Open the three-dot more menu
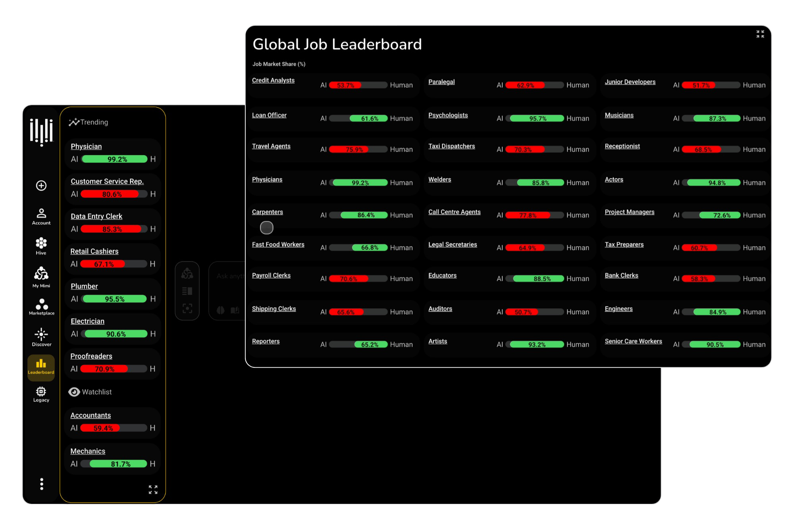 pos(41,484)
